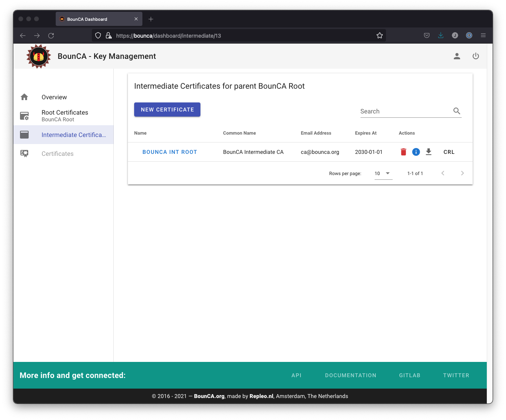Image resolution: width=506 pixels, height=420 pixels.
Task: Sort by the Name column header
Action: tap(140, 133)
